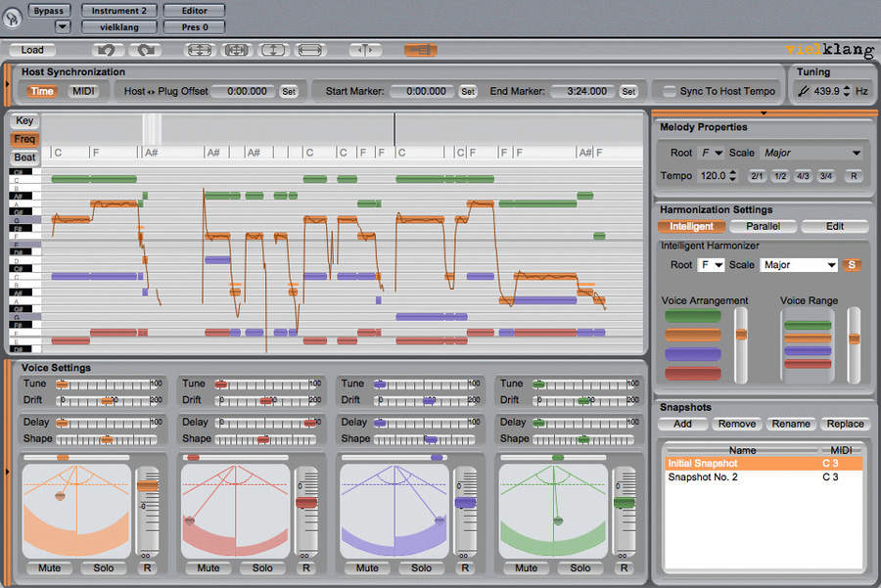
Task: Collapse the right panel using the orange triangle
Action: pyautogui.click(x=763, y=113)
